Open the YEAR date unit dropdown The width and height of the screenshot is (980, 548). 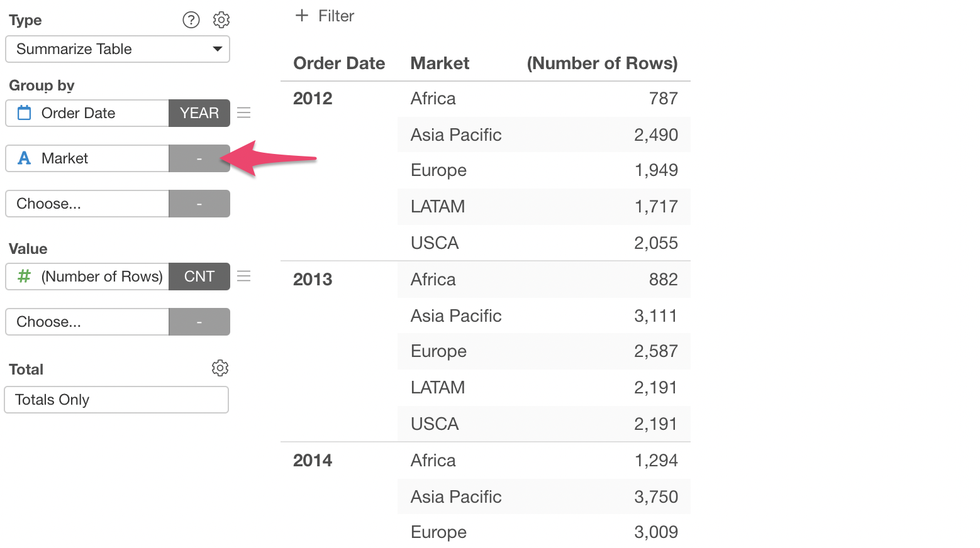(199, 113)
